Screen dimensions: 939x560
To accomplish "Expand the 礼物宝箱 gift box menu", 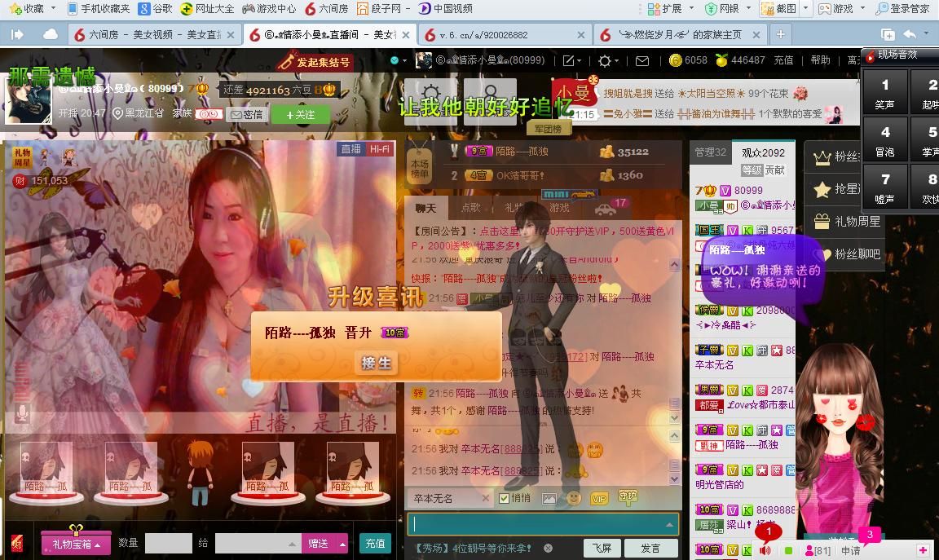I will pyautogui.click(x=77, y=544).
